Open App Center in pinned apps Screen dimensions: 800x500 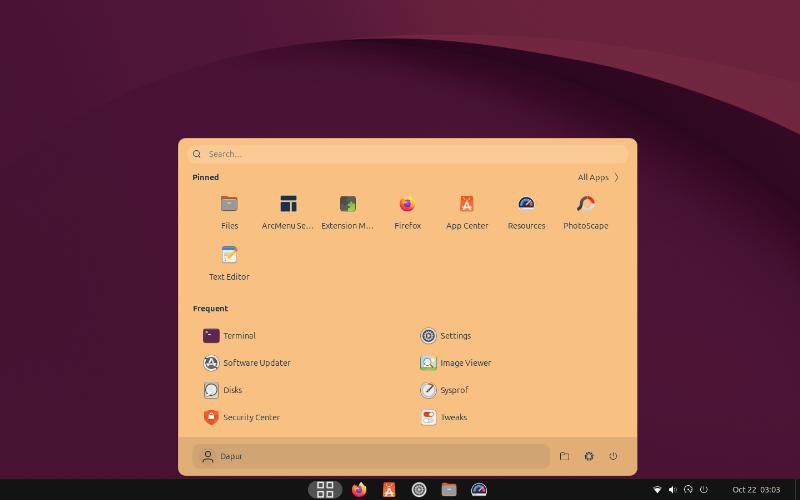pos(467,213)
